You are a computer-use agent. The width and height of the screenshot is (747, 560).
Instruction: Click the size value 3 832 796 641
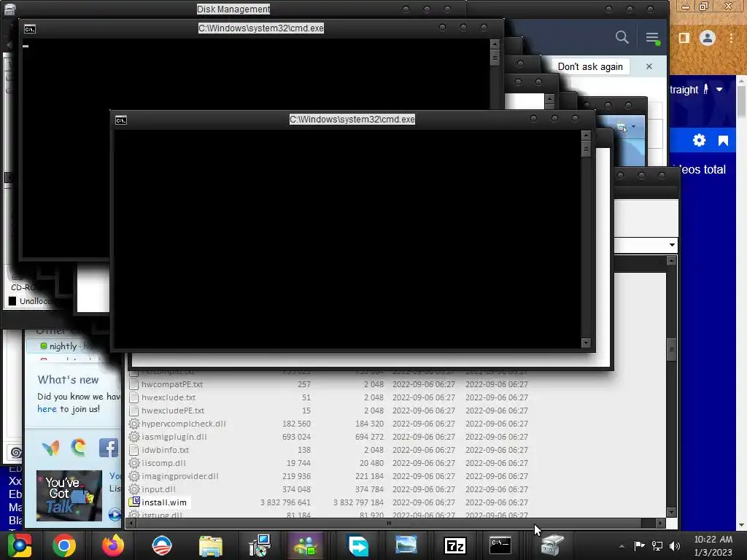click(x=285, y=502)
